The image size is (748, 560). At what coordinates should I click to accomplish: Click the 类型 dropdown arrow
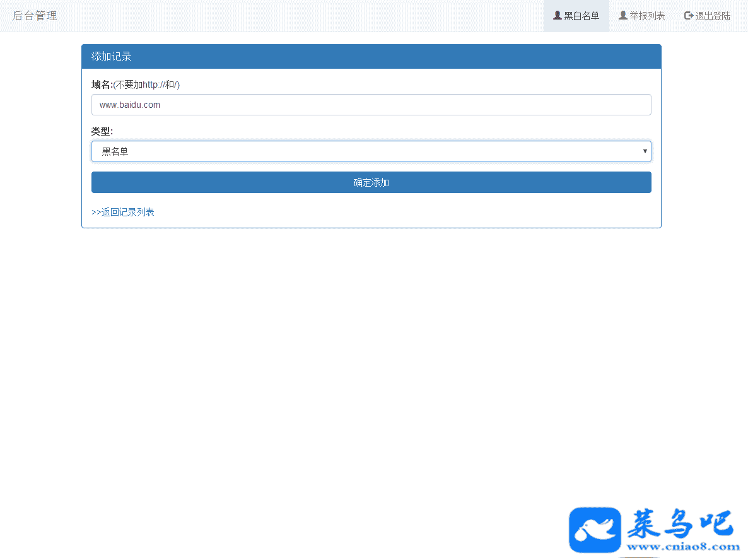click(645, 151)
